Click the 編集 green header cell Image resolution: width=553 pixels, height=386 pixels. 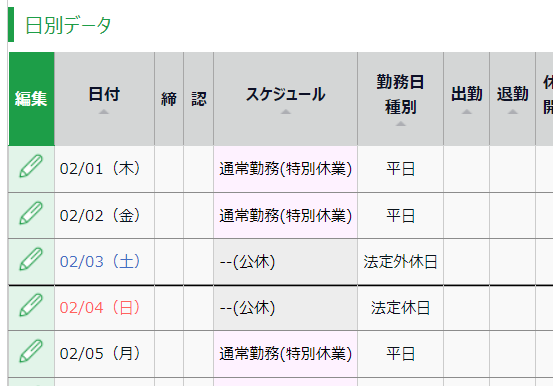pos(31,99)
